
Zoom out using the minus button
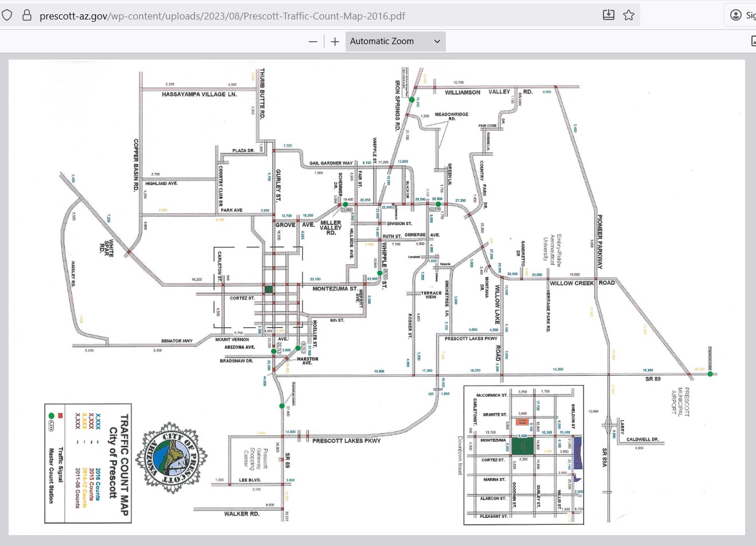coord(312,41)
